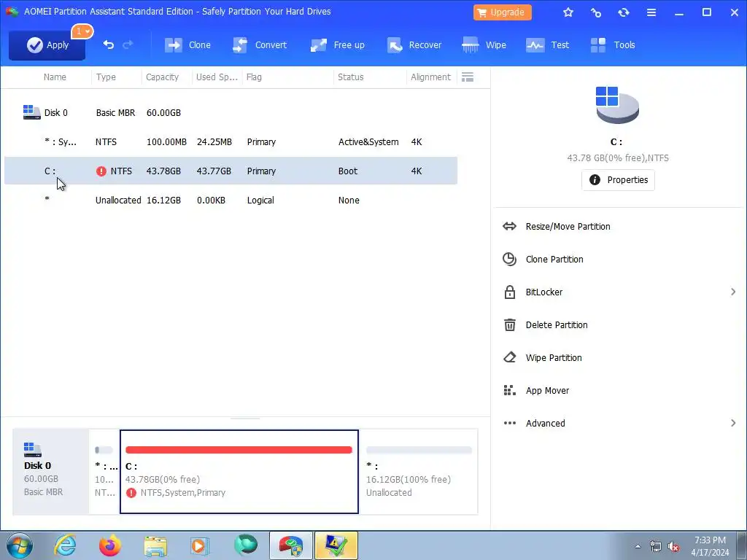Open the Test menu

[547, 45]
